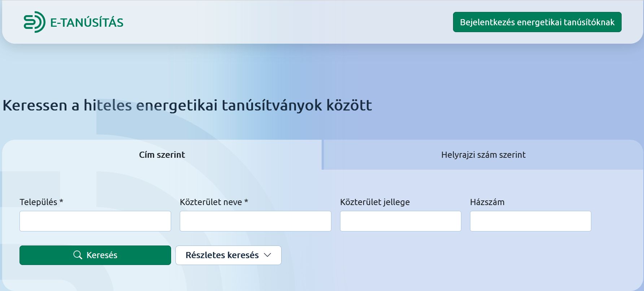The height and width of the screenshot is (291, 644).
Task: Click into the Közterület neve field
Action: 255,221
